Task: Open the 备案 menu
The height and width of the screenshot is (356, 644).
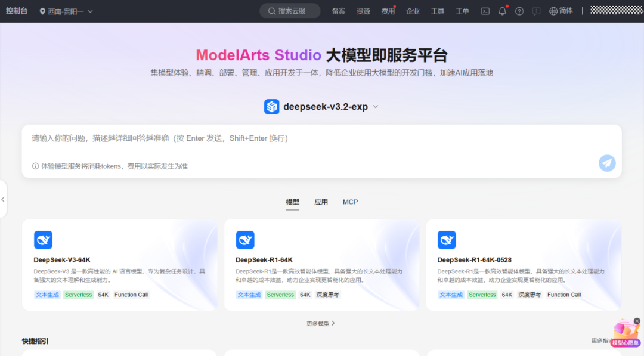Action: point(339,11)
